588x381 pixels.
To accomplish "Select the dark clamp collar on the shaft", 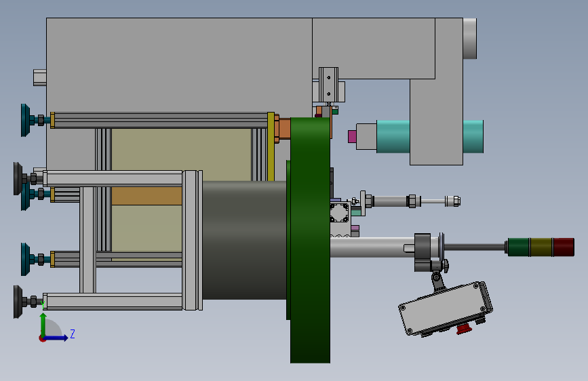I will (423, 252).
